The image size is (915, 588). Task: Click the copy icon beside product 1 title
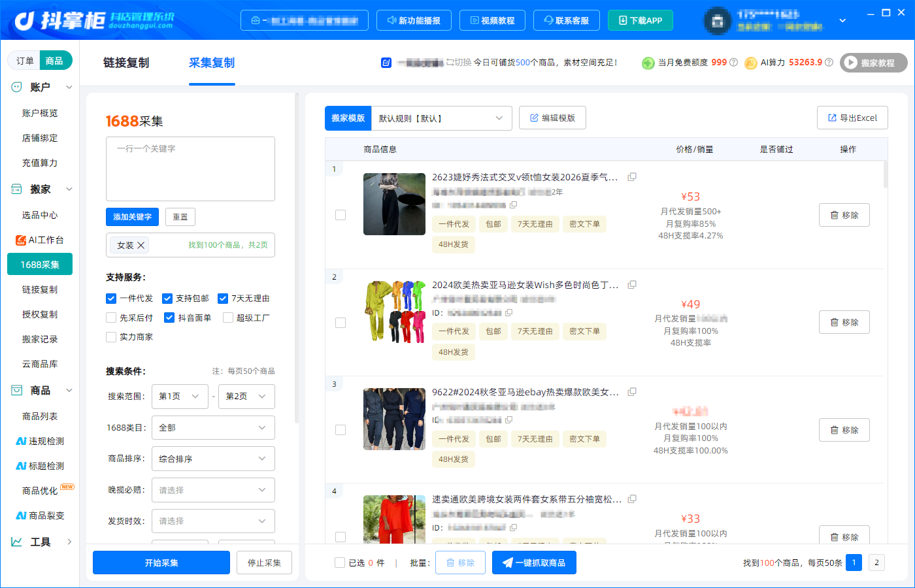(x=632, y=177)
